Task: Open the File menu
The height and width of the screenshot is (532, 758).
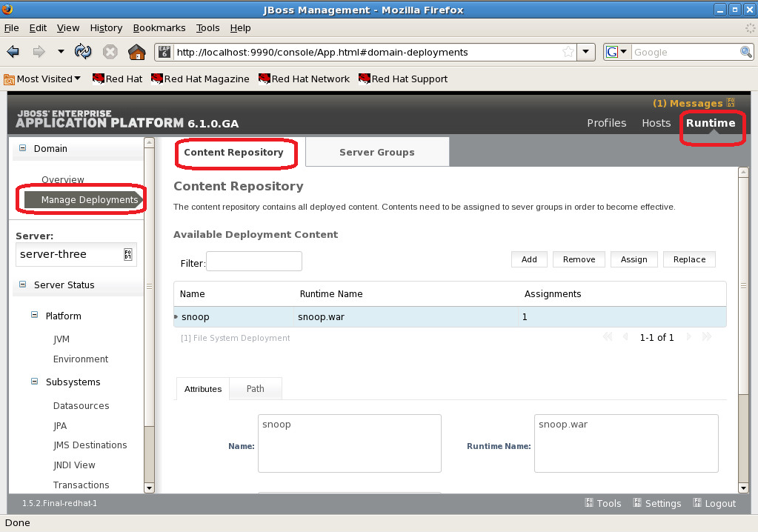Action: (x=12, y=28)
